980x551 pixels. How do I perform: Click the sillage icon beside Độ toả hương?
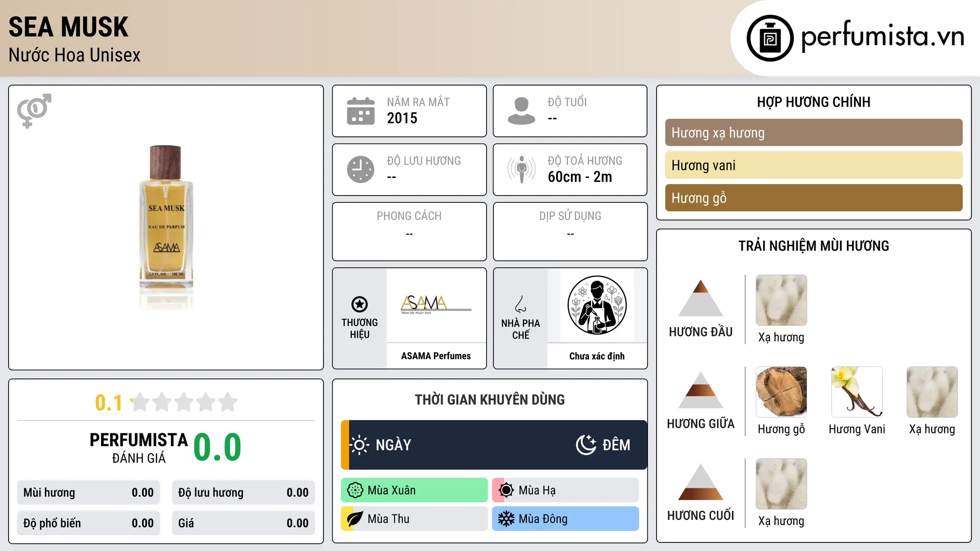point(522,169)
